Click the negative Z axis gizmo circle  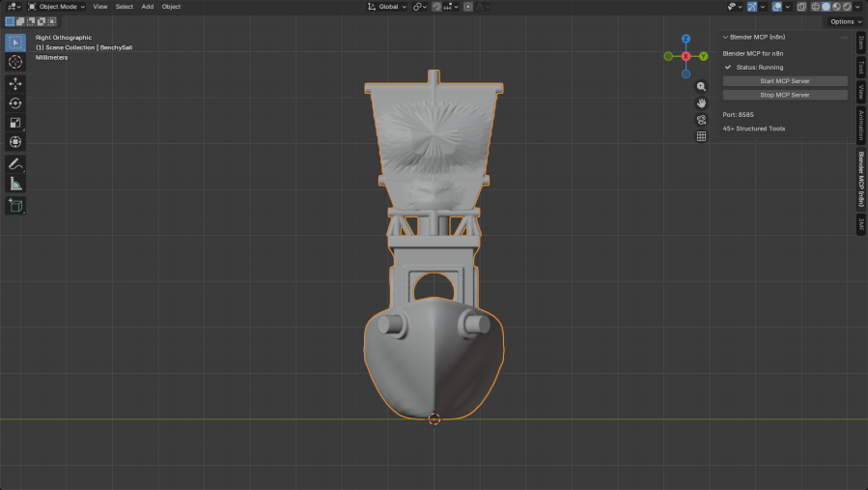coord(686,73)
